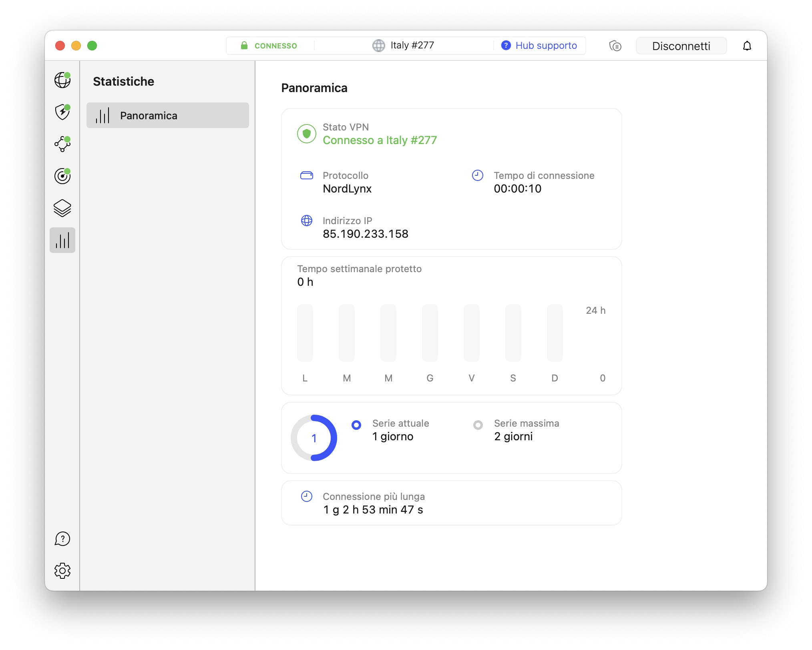
Task: Click the Indirizzo IP label
Action: point(348,221)
